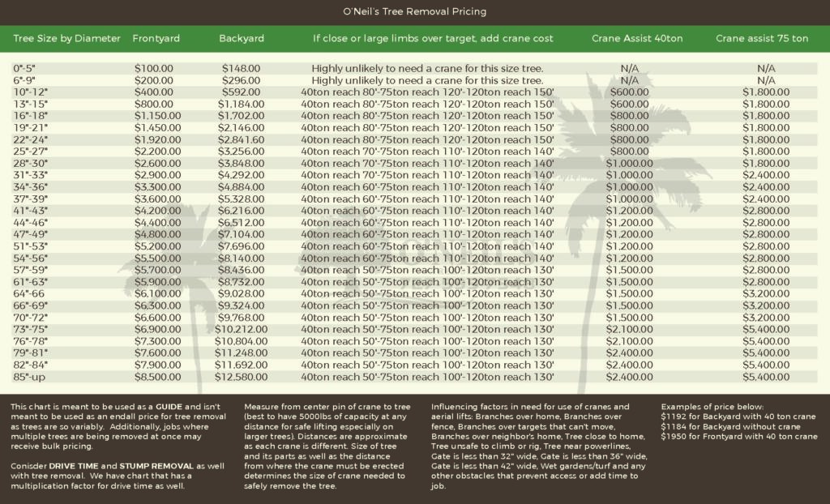Click frontyard price $1,150.00
830x504 pixels.
[x=157, y=116]
